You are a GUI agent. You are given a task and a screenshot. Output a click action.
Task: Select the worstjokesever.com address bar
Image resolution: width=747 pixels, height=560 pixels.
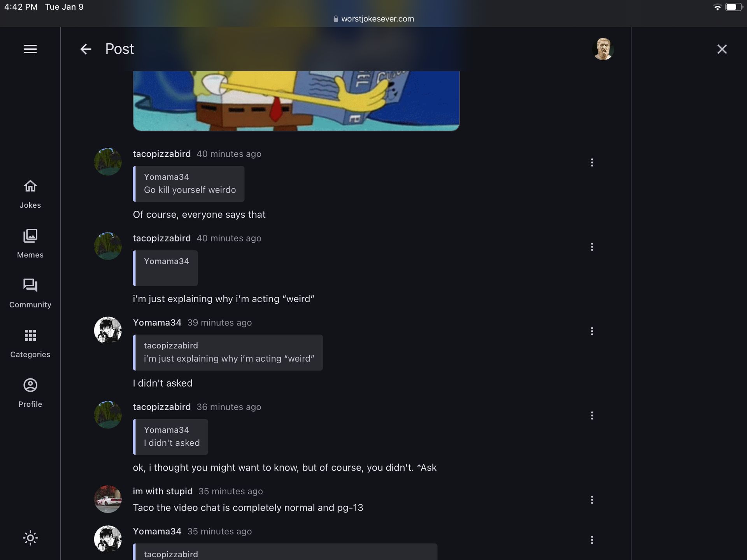coord(373,19)
